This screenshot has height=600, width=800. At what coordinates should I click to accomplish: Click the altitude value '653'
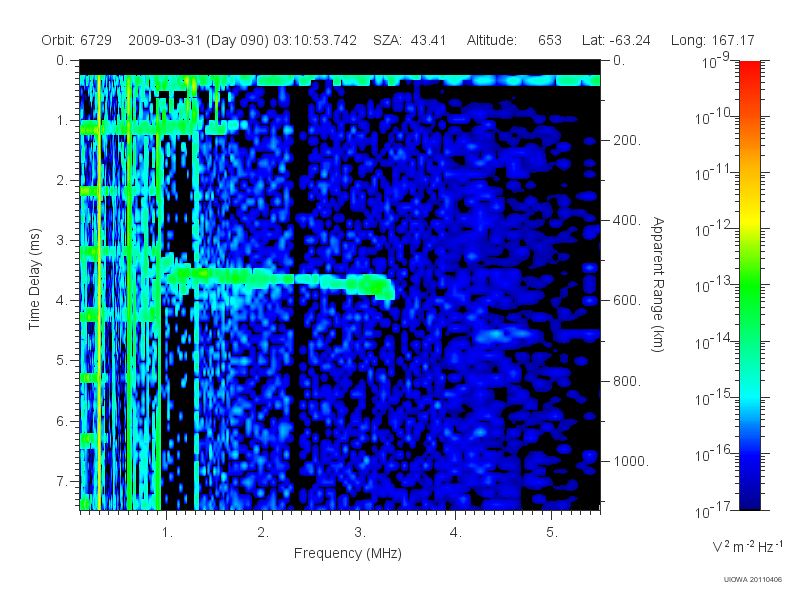pos(550,40)
